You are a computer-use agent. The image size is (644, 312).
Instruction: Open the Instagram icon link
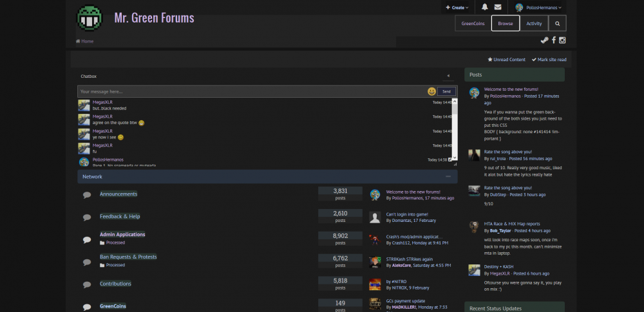(x=562, y=41)
